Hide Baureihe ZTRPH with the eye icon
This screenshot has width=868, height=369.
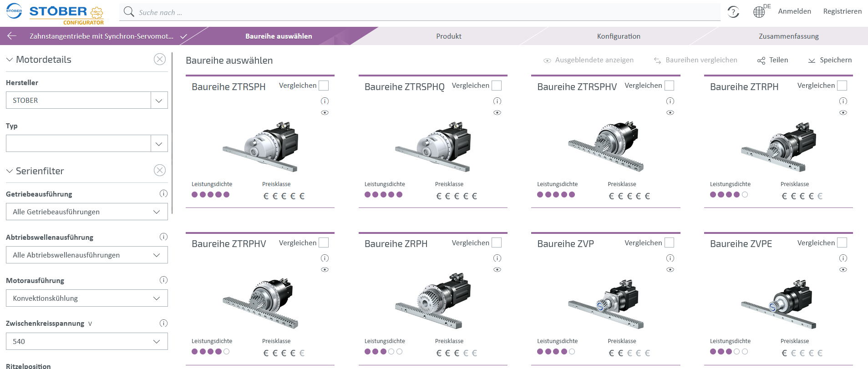click(x=843, y=113)
